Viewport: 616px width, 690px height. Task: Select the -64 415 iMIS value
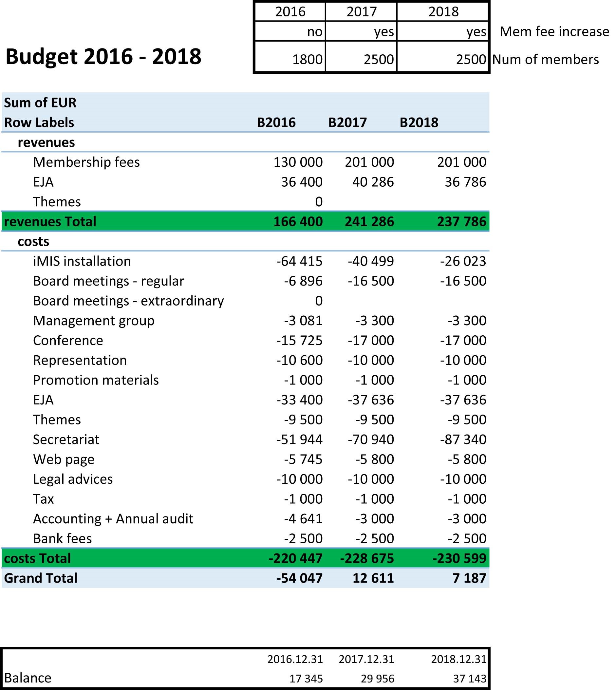point(299,261)
